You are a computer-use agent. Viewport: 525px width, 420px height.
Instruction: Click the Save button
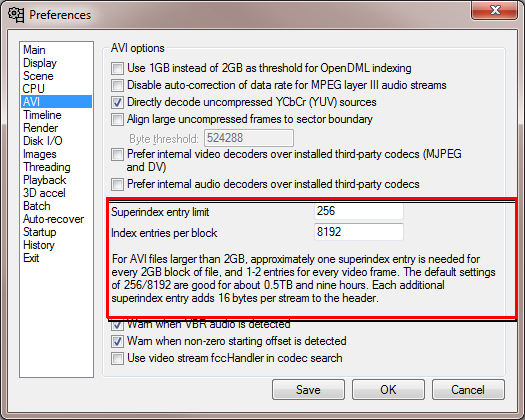click(308, 390)
